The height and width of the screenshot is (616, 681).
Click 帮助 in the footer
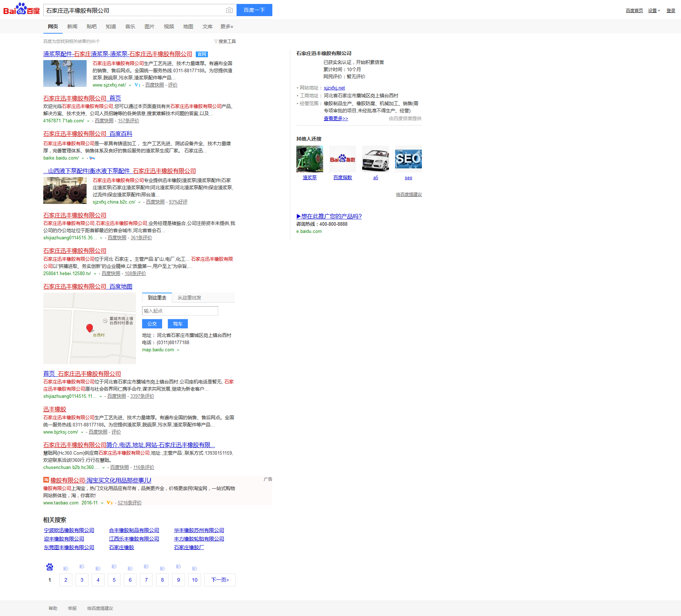tap(53, 608)
